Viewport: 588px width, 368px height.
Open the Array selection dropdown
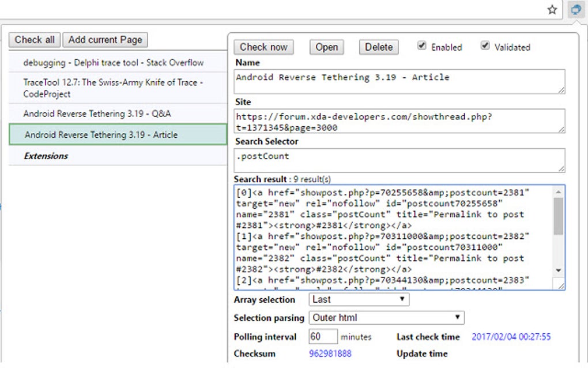click(358, 299)
